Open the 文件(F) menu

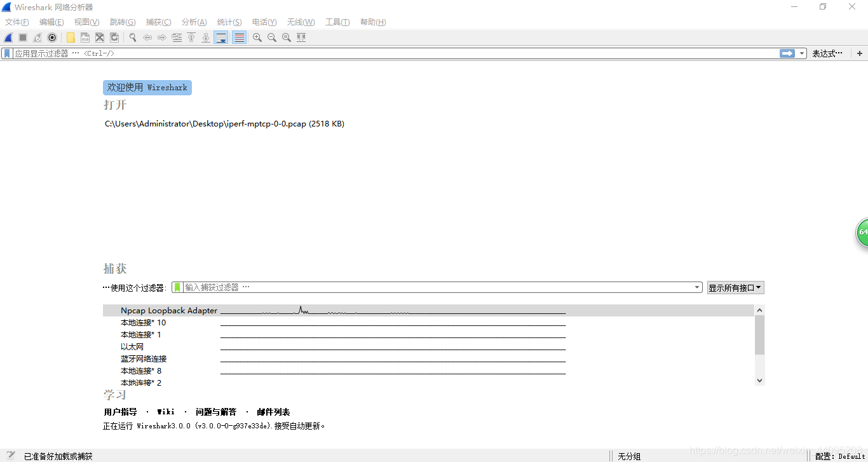tap(17, 22)
